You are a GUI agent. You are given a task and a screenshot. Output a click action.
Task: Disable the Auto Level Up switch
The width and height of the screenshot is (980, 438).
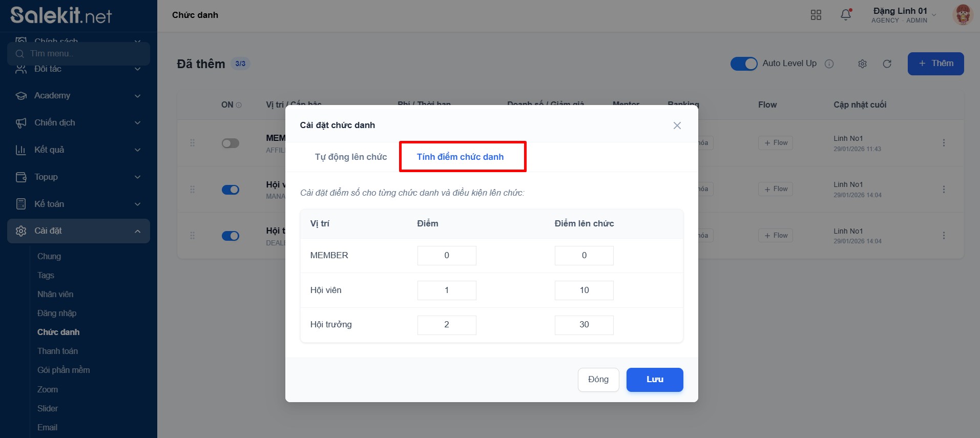tap(743, 64)
